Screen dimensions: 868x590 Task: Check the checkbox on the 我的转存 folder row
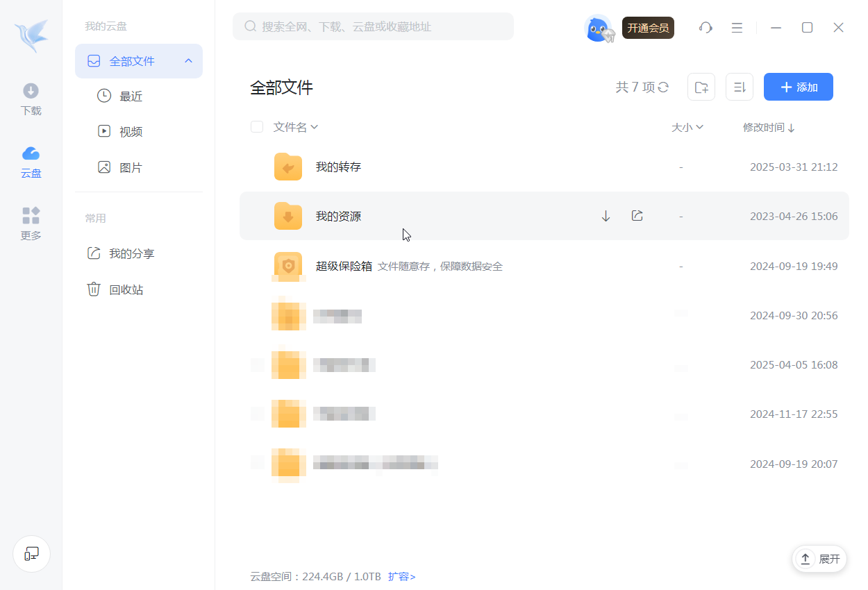pyautogui.click(x=257, y=167)
